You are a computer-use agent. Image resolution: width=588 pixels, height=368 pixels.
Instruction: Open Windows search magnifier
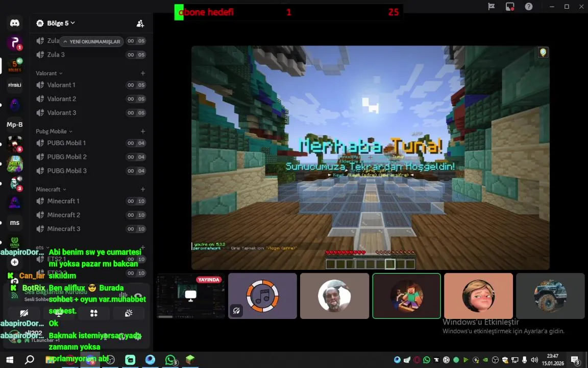pyautogui.click(x=29, y=360)
